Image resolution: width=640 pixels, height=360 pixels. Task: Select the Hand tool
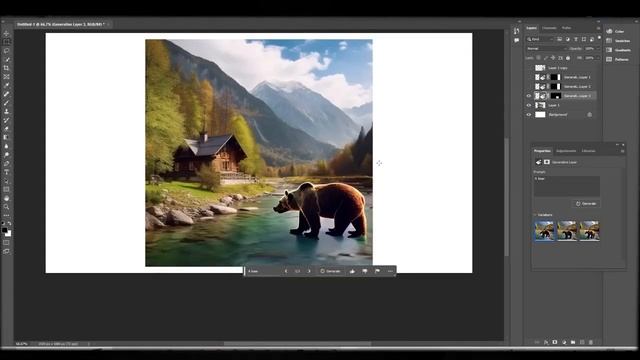pyautogui.click(x=6, y=198)
